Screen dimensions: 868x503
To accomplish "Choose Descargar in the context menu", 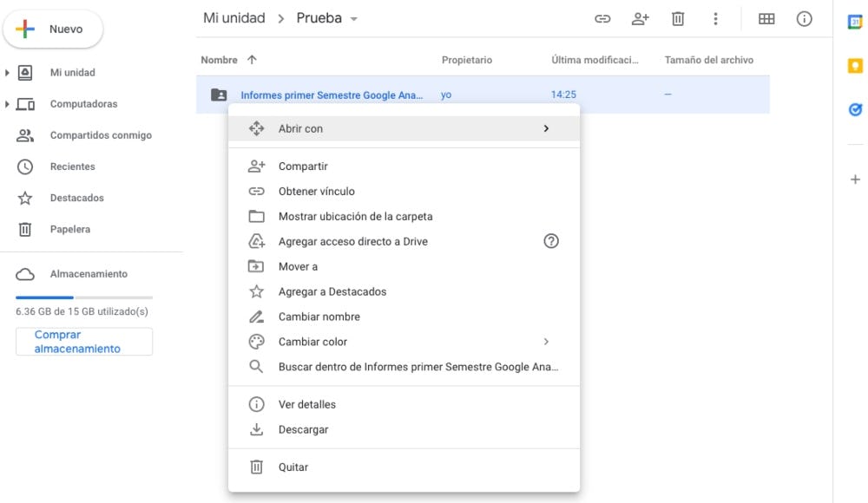I will point(303,429).
